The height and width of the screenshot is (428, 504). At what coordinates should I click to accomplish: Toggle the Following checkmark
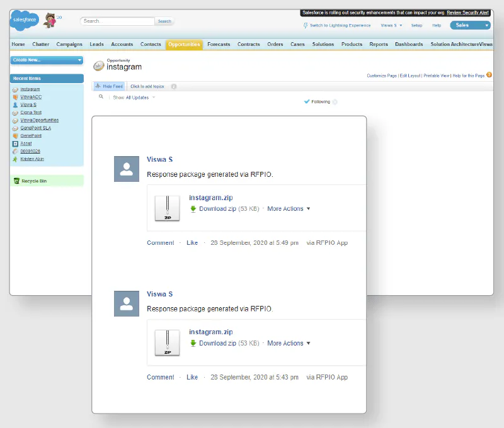307,102
